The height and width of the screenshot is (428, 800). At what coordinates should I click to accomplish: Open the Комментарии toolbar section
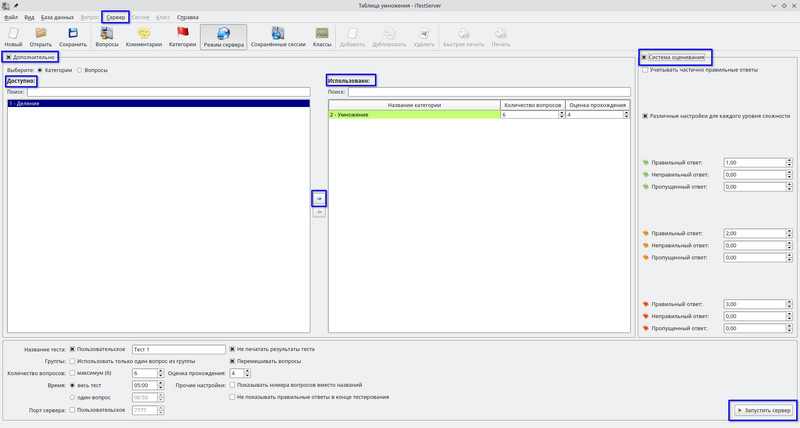click(x=143, y=37)
